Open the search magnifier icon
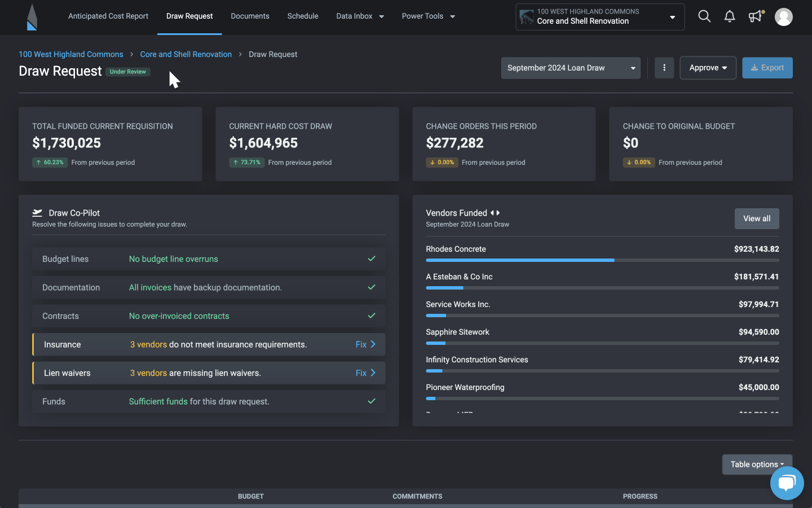812x508 pixels. (x=704, y=16)
